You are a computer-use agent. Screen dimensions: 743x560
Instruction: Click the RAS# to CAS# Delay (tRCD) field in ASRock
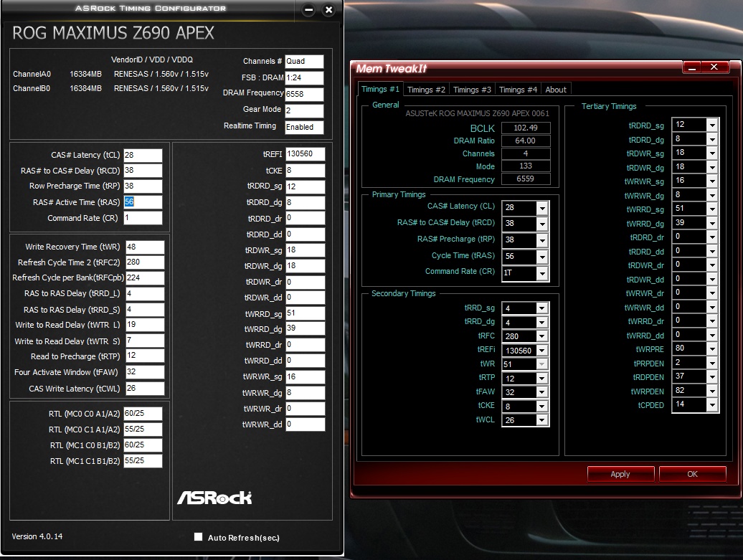tap(143, 171)
